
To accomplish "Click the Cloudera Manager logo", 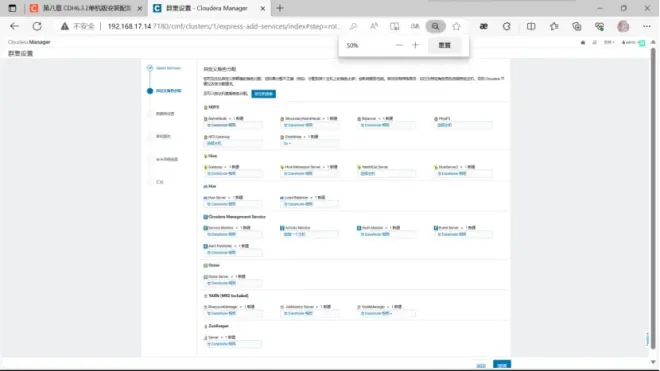I will click(x=29, y=42).
